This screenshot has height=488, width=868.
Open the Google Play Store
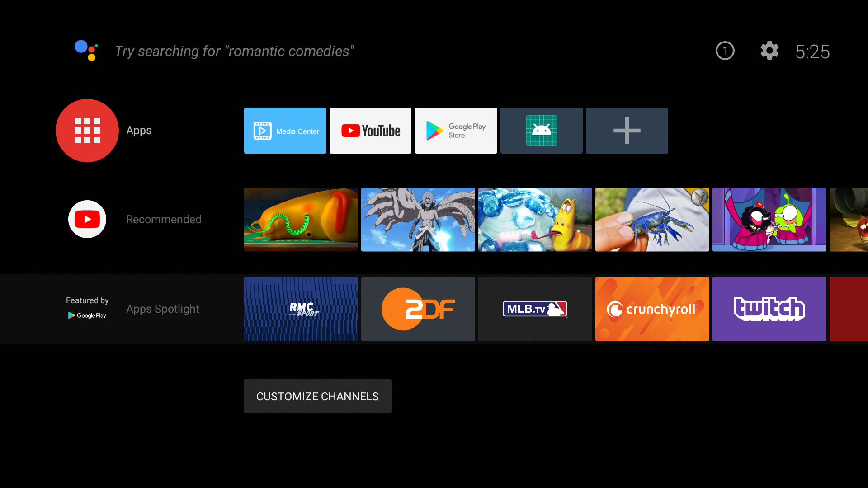pyautogui.click(x=455, y=130)
